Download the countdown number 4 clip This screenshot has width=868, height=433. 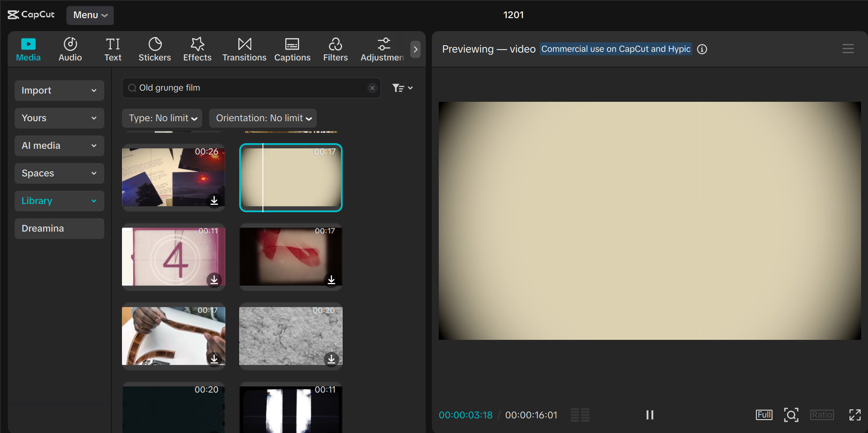click(214, 280)
